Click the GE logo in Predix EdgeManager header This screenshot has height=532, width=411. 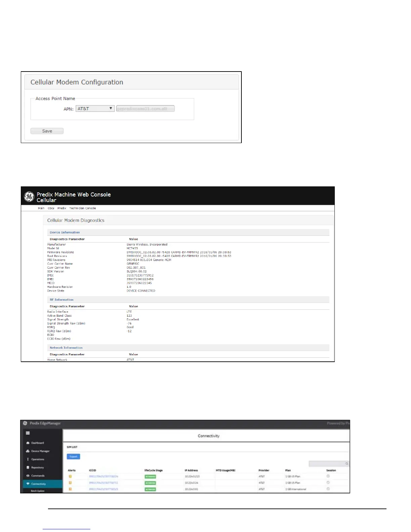25,423
